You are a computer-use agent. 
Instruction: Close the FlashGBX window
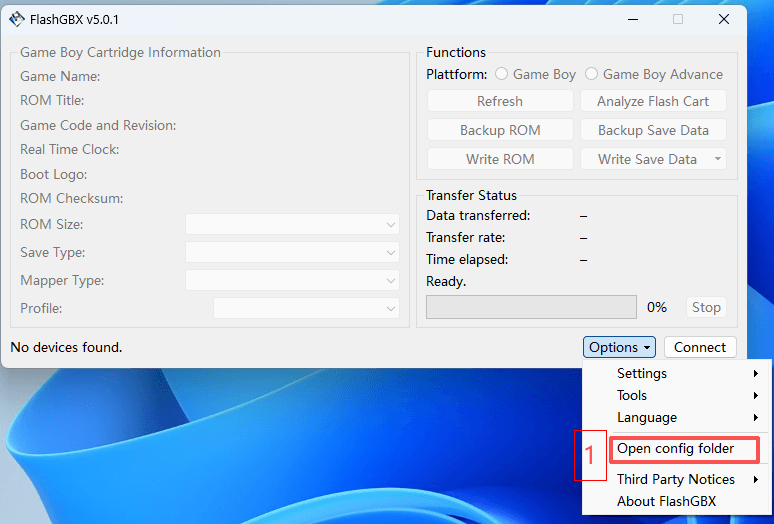(x=724, y=19)
